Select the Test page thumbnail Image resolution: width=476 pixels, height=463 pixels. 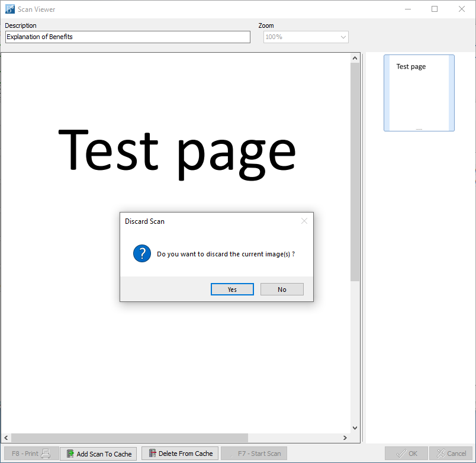[x=419, y=93]
